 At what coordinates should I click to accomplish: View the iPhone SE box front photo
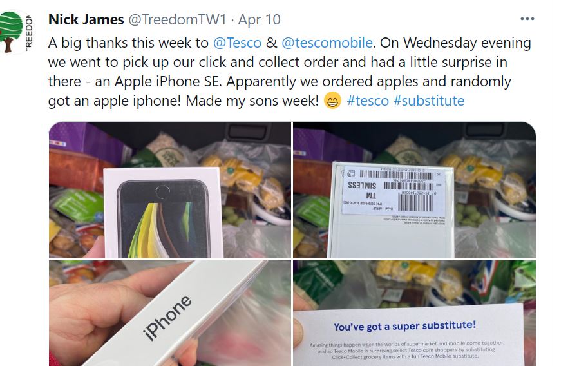pos(170,190)
